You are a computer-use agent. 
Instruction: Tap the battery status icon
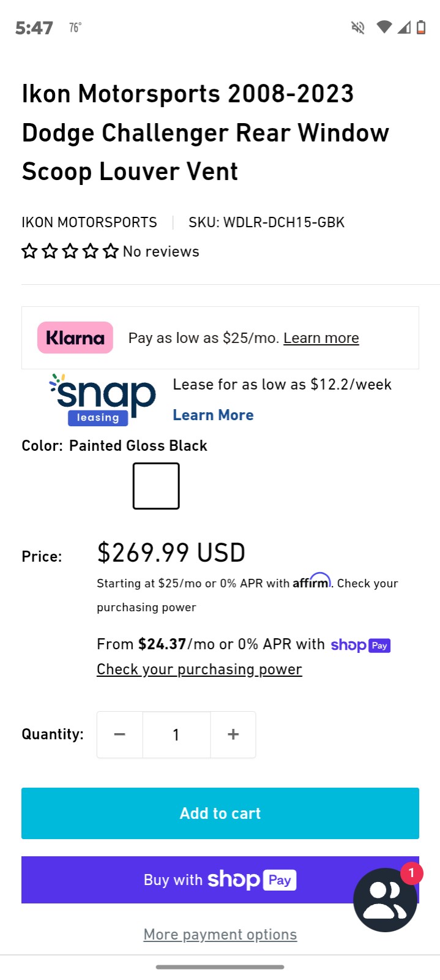(421, 28)
